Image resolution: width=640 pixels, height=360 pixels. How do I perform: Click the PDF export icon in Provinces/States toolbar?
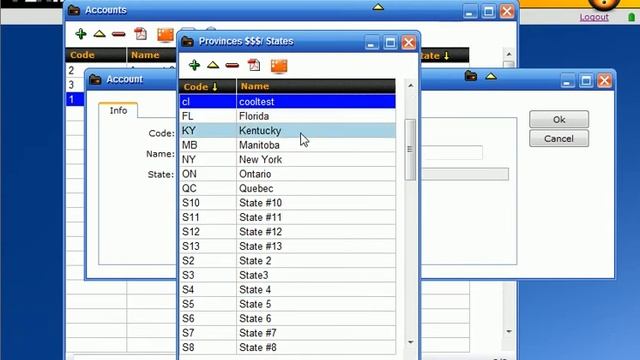254,65
